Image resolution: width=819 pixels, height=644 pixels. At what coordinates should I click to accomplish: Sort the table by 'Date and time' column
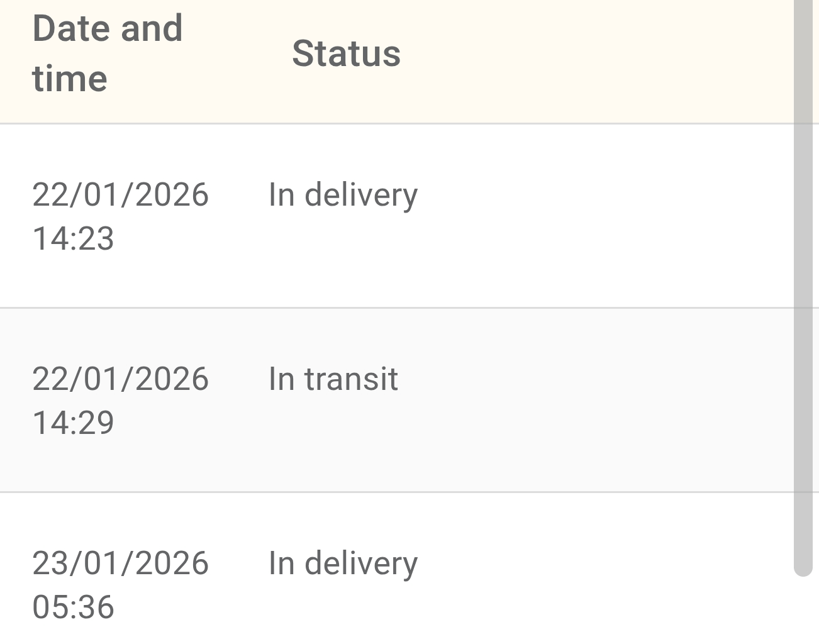[107, 52]
